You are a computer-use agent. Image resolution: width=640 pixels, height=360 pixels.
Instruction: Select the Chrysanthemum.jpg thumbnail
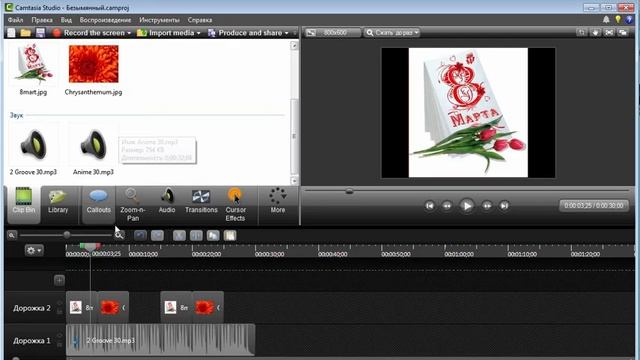pos(93,64)
